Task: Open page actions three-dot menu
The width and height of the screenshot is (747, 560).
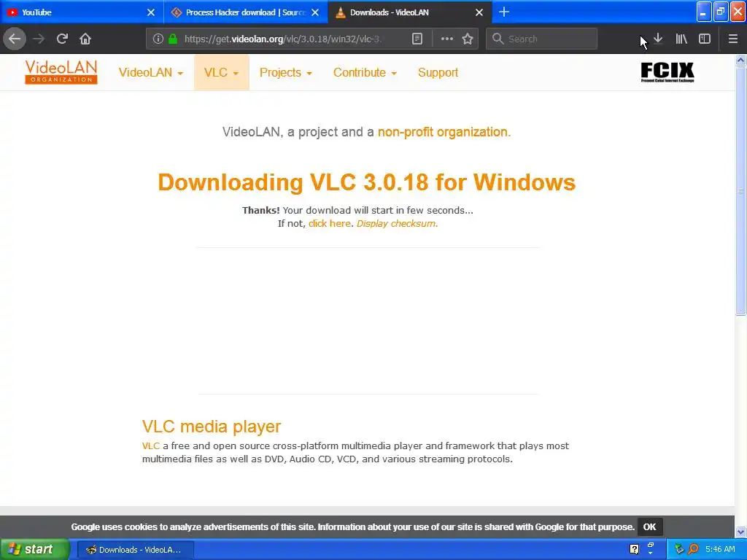Action: tap(447, 39)
